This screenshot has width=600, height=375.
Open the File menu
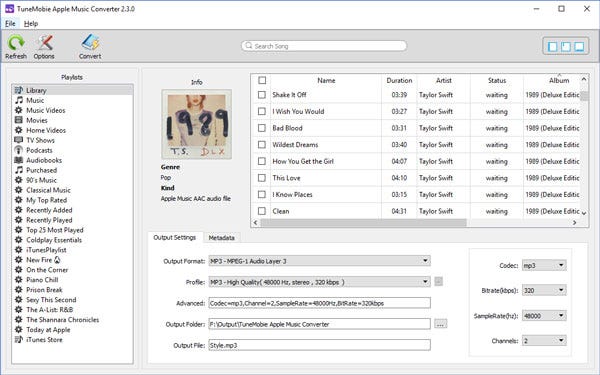10,24
